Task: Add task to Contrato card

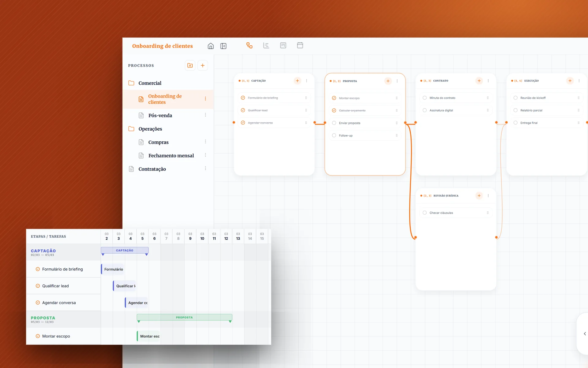Action: [x=479, y=81]
